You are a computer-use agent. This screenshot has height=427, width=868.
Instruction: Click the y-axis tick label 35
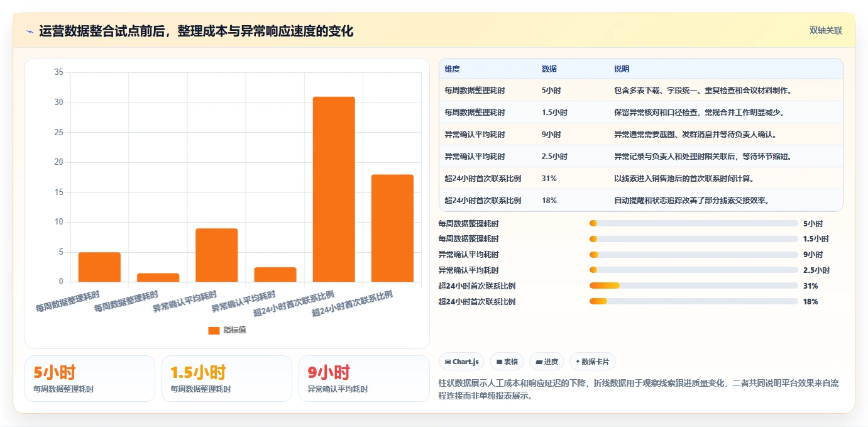click(x=58, y=72)
